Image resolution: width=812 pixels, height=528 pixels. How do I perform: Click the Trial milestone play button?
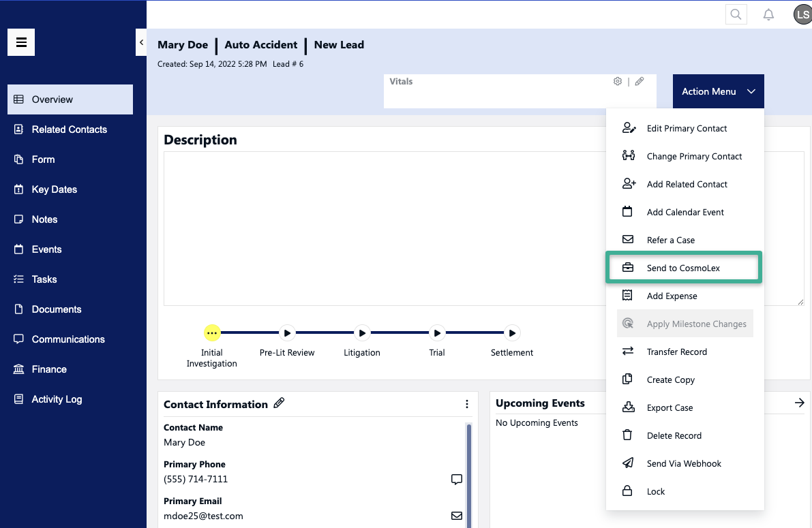(437, 333)
